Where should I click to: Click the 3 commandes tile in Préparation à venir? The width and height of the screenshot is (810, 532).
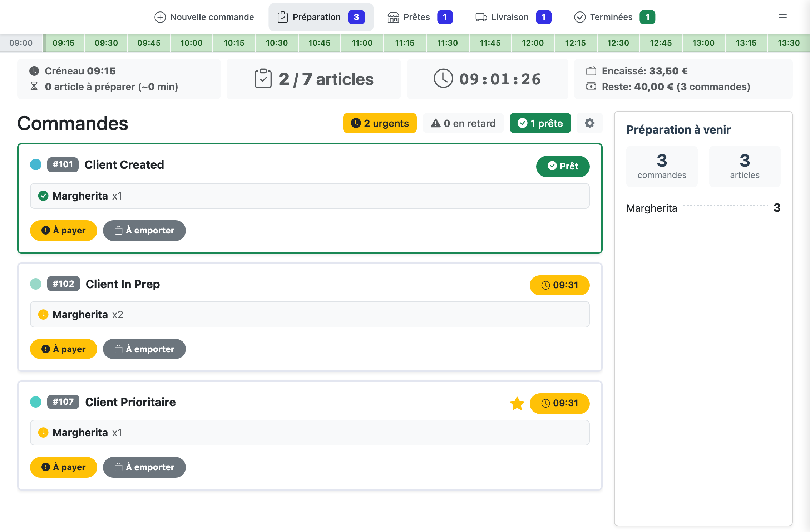[662, 166]
